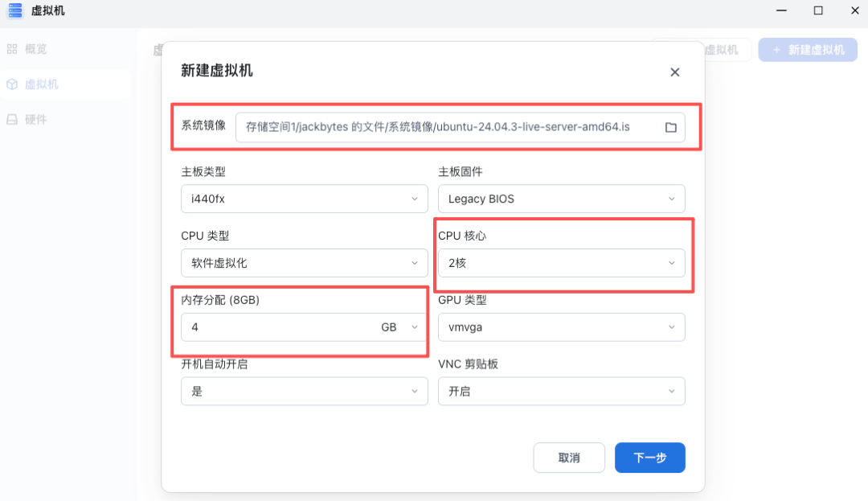Image resolution: width=868 pixels, height=501 pixels.
Task: Close the 新建虚拟机 dialog with the X
Action: (x=674, y=72)
